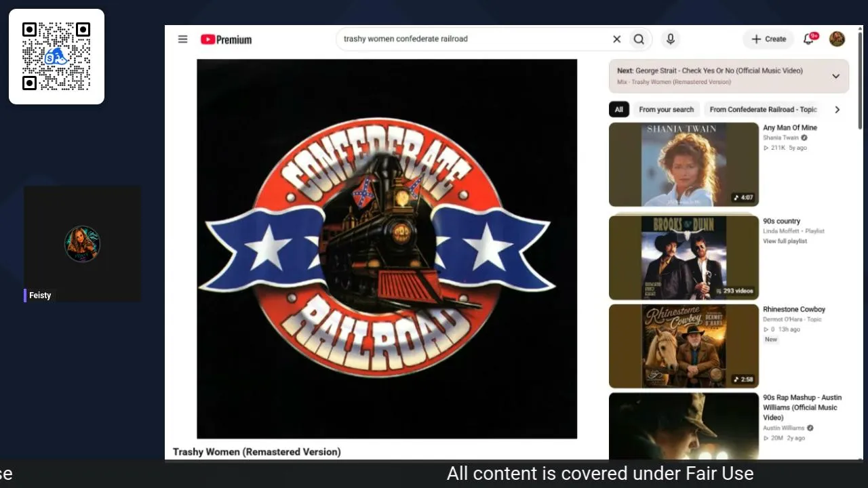Click the Create button
Viewport: 868px width, 488px height.
click(x=768, y=39)
